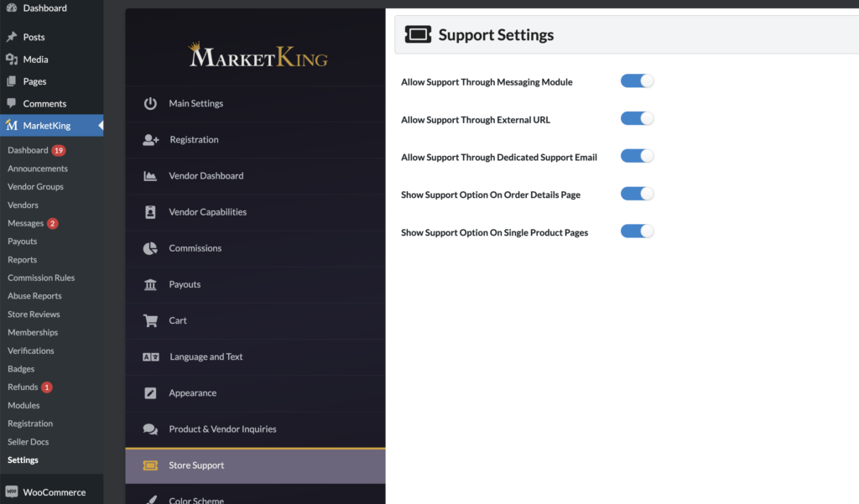Click the Vendor Dashboard chart icon

(x=150, y=176)
